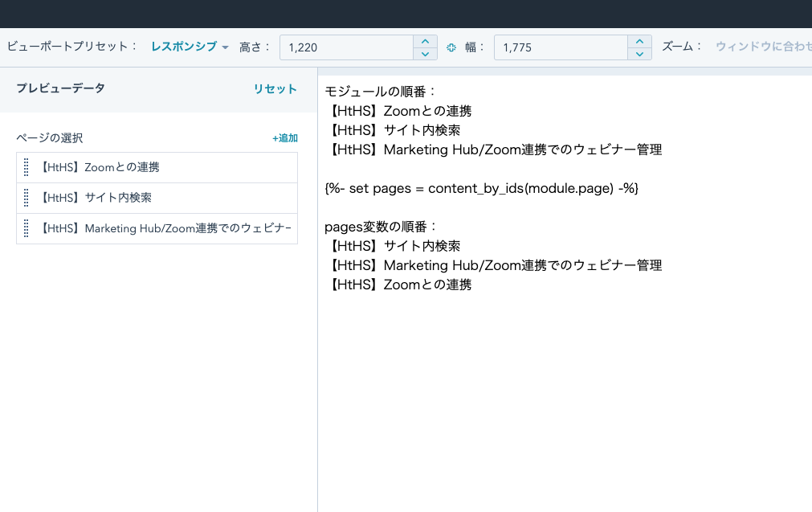Select the Marketing Hub/Zoom連携 page entry
The width and height of the screenshot is (812, 512).
click(165, 228)
